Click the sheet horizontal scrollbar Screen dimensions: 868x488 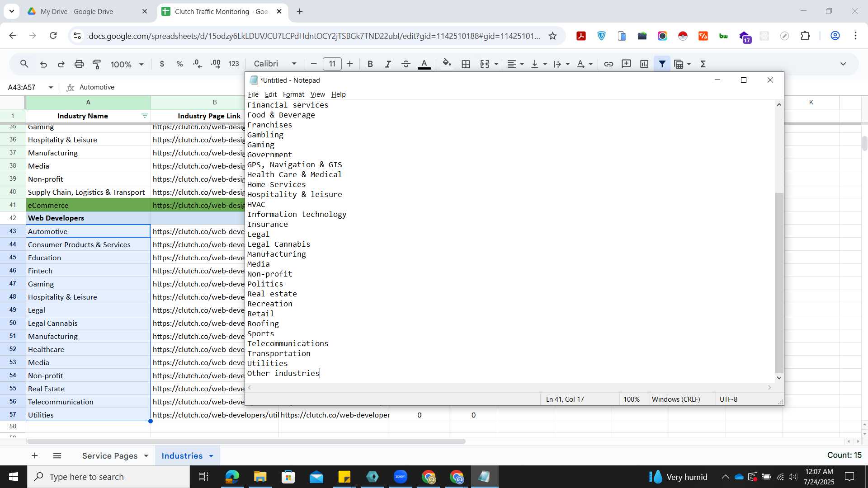point(246,441)
